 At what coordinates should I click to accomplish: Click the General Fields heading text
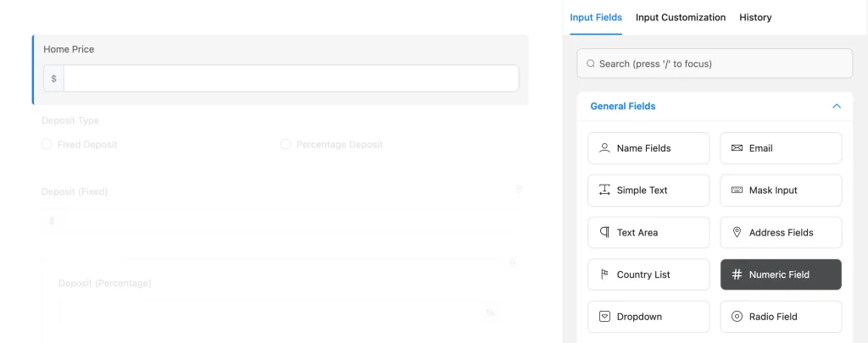[x=623, y=106]
